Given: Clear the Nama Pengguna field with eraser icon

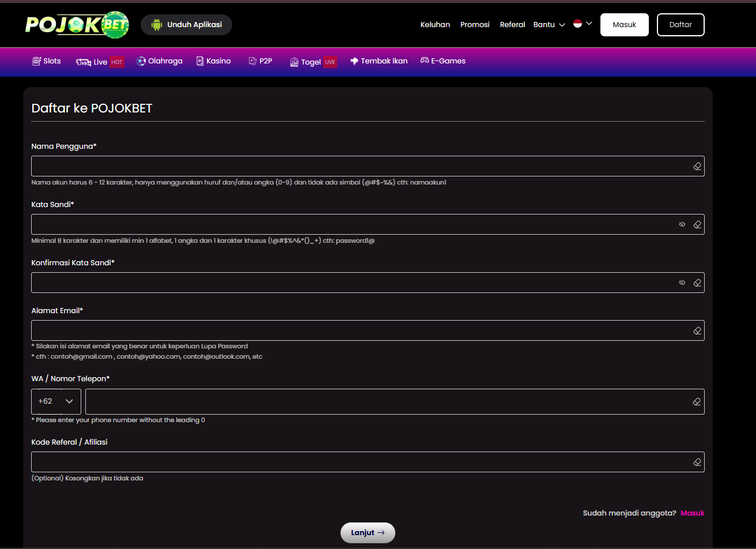Looking at the screenshot, I should click(x=697, y=167).
